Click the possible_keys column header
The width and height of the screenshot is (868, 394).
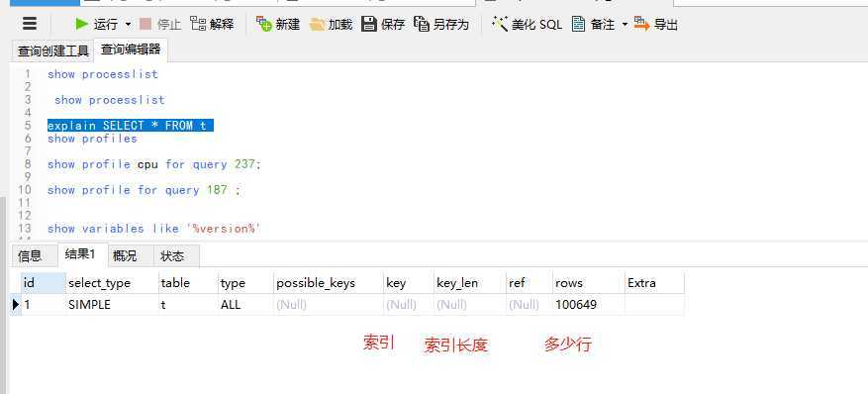pyautogui.click(x=329, y=283)
